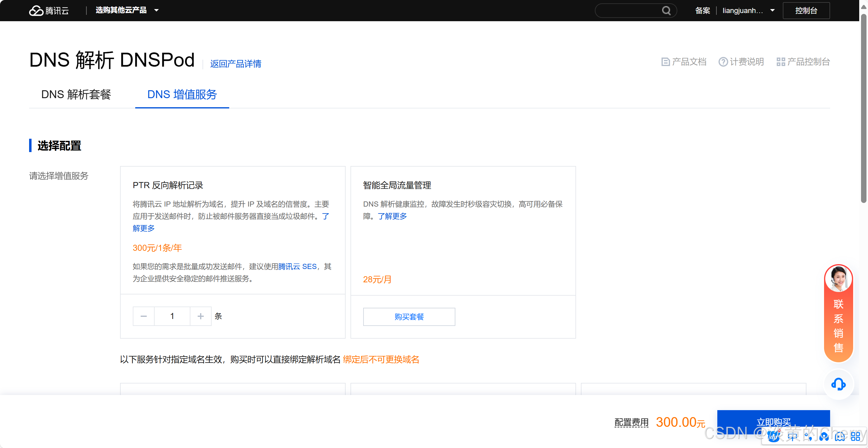Increase PTR record quantity with plus
Screen dimensions: 868x448
(x=200, y=316)
